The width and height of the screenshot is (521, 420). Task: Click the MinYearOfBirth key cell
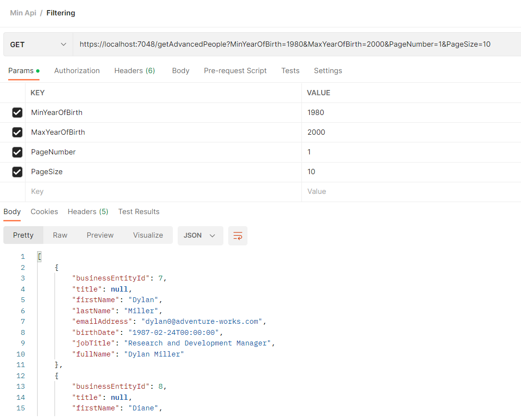click(164, 113)
